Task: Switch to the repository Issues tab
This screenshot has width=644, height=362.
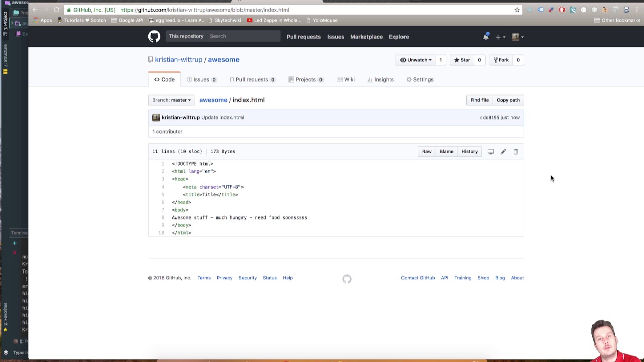Action: click(201, 79)
